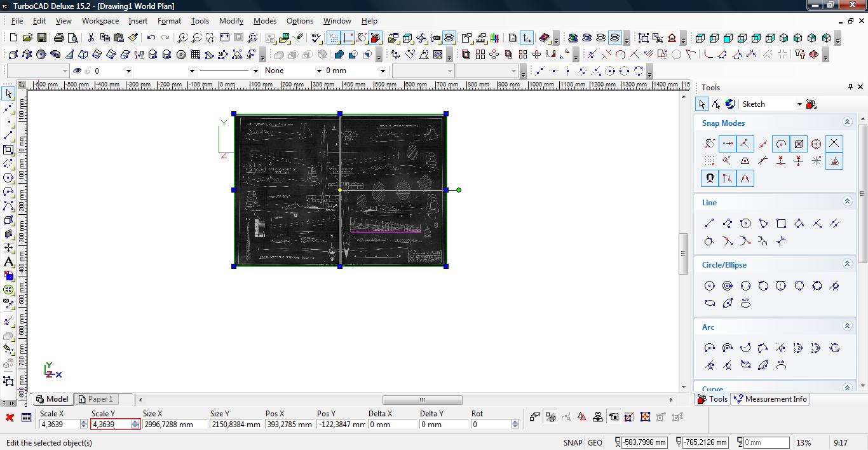The width and height of the screenshot is (868, 450).
Task: Select the single Line tool in Line palette
Action: [710, 223]
